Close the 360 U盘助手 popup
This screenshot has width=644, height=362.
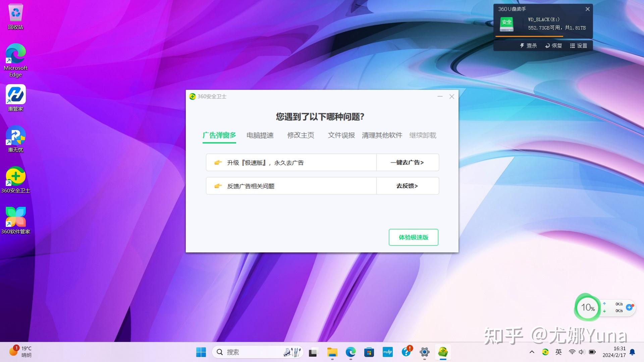pyautogui.click(x=587, y=9)
